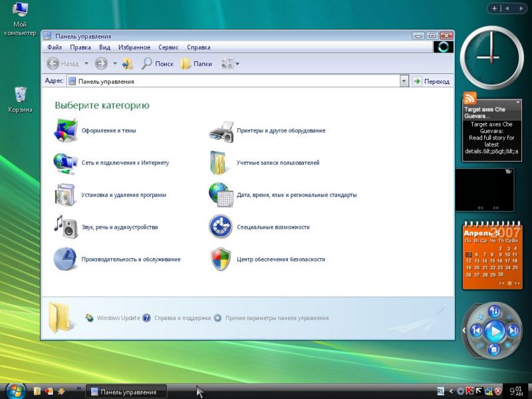The width and height of the screenshot is (532, 399).
Task: Click the yellow document Quick Launch icon
Action: 37,391
